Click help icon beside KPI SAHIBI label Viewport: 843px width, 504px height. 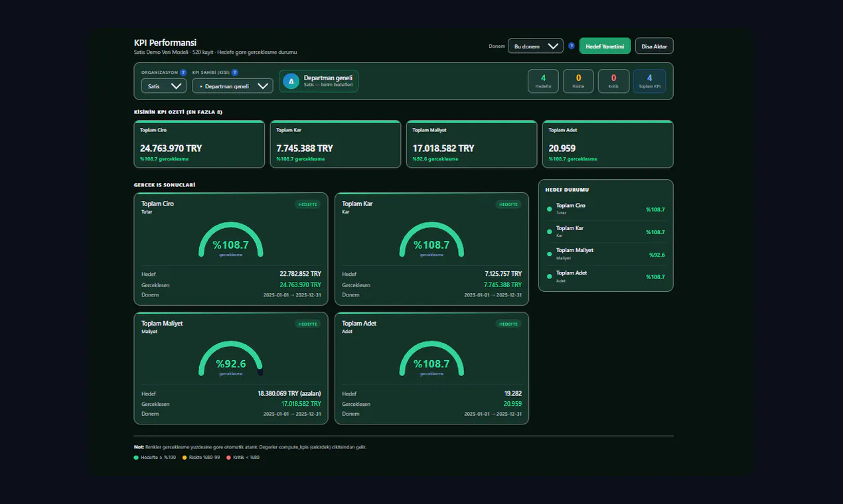point(235,72)
